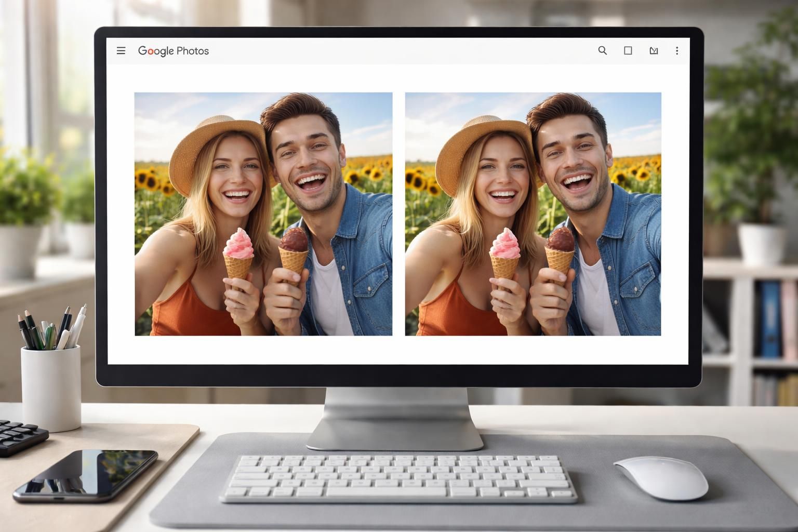Click the Google Photos logo

(173, 51)
